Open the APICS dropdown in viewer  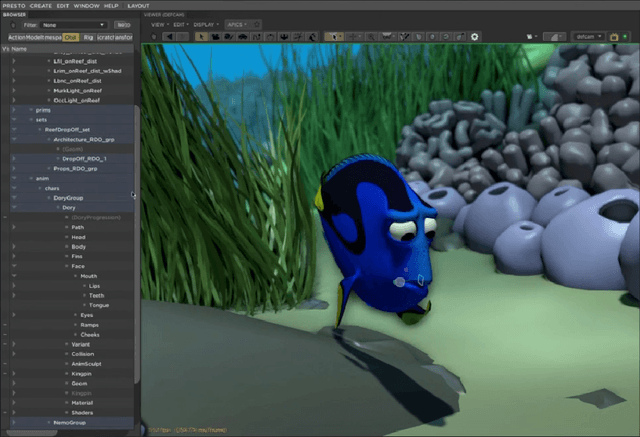tap(235, 24)
